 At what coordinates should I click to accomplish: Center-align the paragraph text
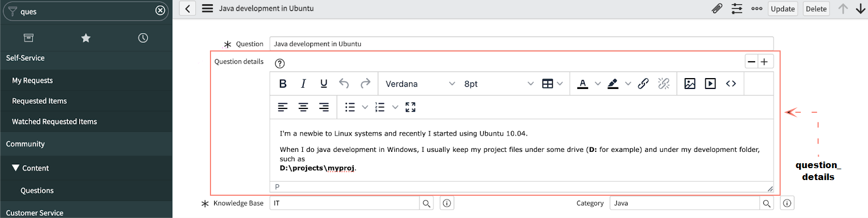click(303, 107)
